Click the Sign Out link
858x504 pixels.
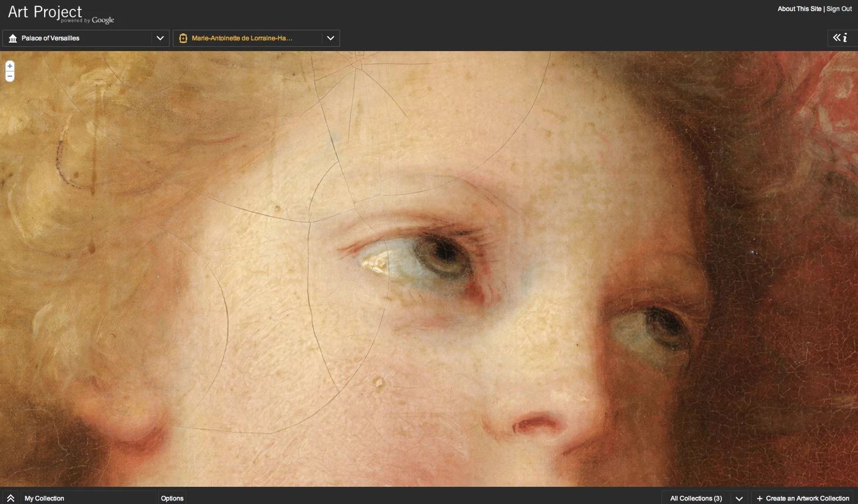click(x=839, y=9)
